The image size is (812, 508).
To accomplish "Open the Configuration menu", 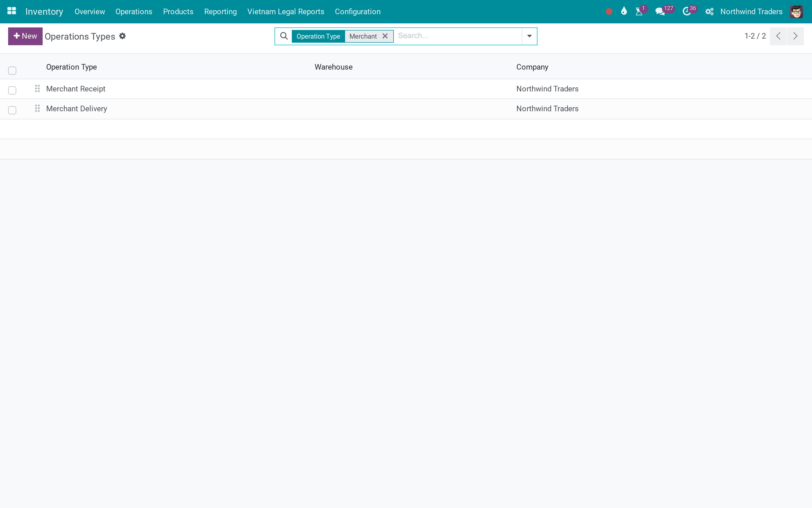I will click(358, 12).
